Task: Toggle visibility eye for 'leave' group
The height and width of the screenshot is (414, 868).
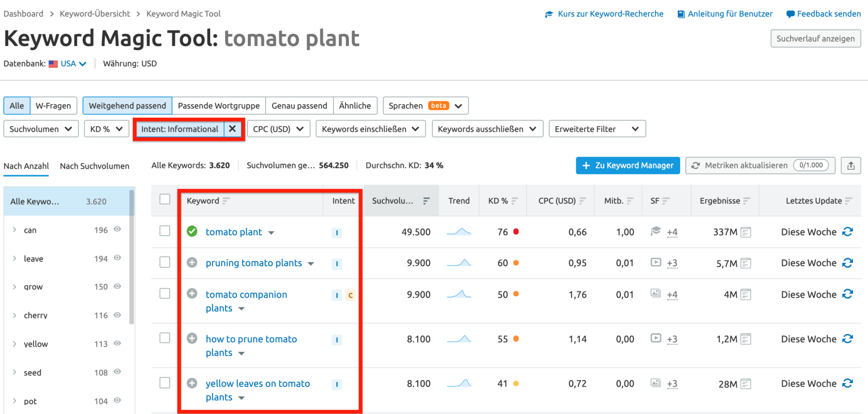Action: tap(117, 258)
